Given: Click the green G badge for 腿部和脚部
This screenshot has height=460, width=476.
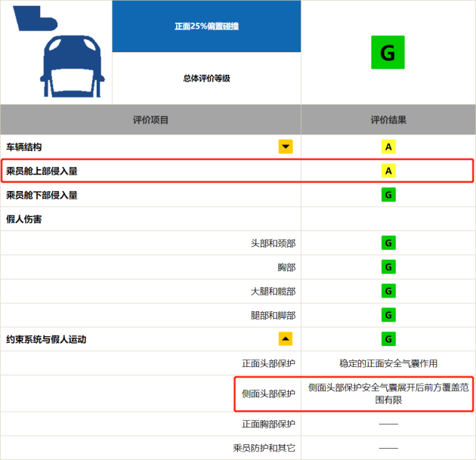Looking at the screenshot, I should tap(388, 315).
